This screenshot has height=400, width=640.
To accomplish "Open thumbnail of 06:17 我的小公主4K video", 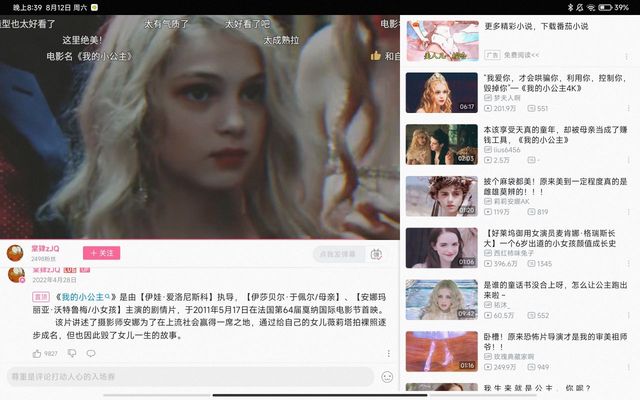I will [442, 93].
